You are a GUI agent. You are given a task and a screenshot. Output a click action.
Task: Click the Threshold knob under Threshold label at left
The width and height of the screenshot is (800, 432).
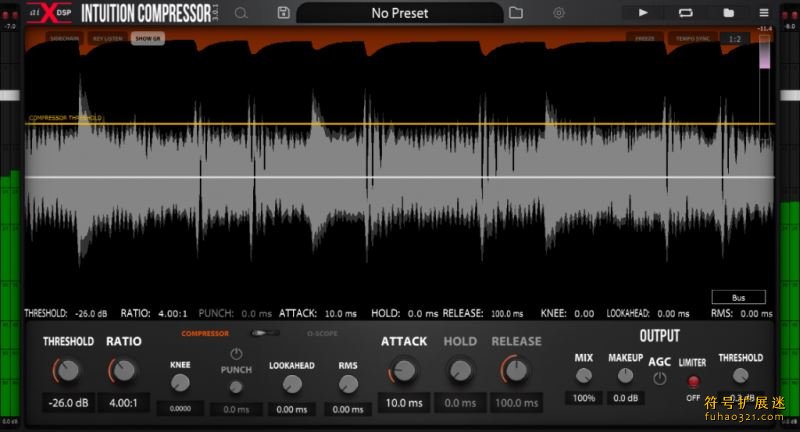pyautogui.click(x=67, y=371)
